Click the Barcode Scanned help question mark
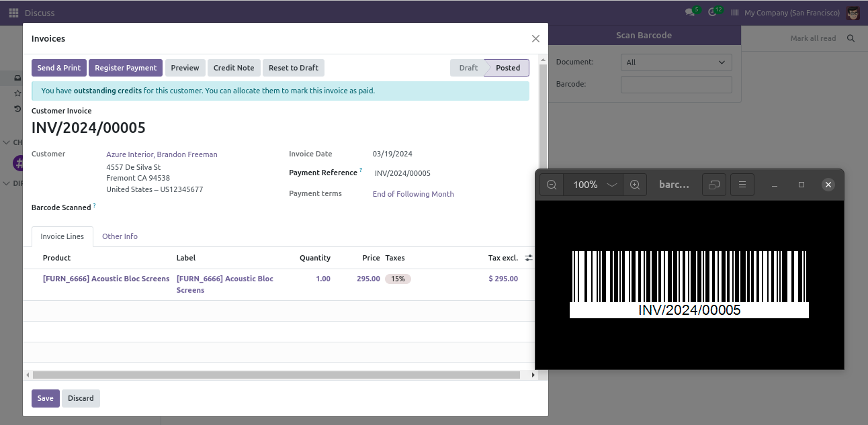The image size is (868, 425). tap(94, 205)
